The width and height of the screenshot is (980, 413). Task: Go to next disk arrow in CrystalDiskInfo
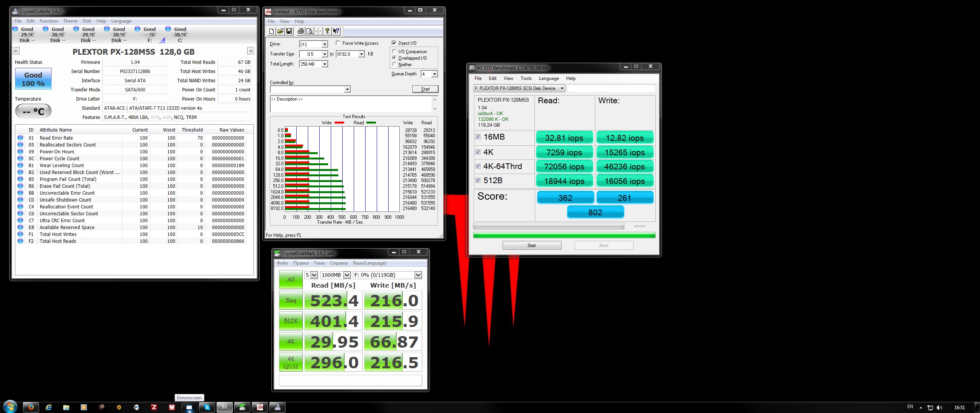[251, 51]
